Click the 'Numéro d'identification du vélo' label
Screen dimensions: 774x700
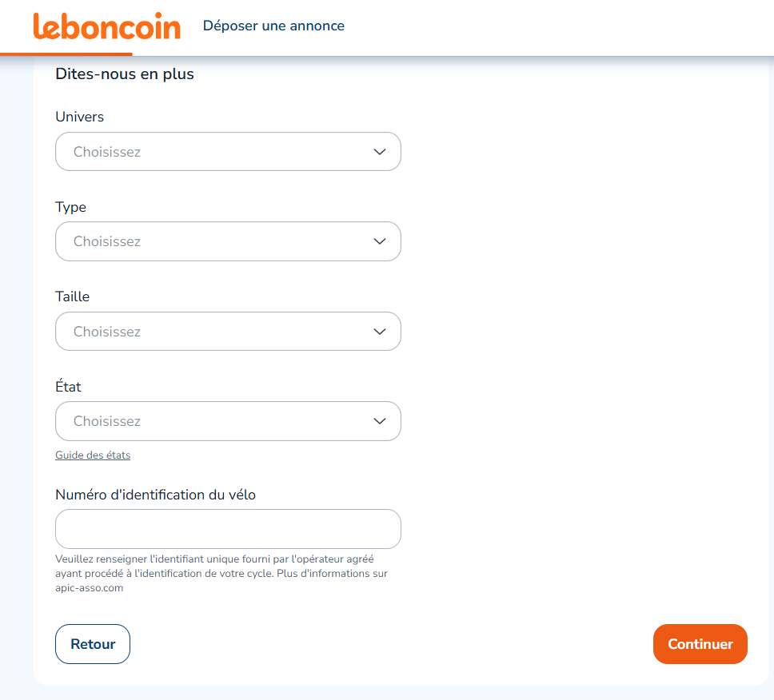tap(156, 495)
